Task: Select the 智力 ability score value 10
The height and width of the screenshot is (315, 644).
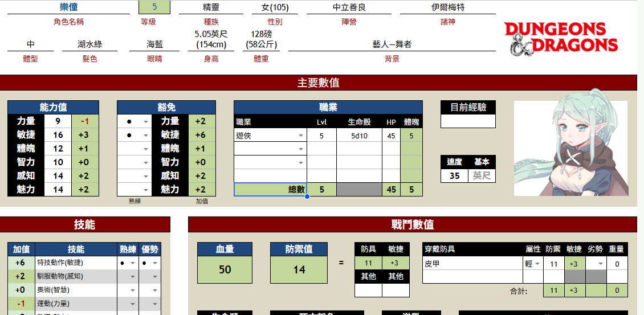Action: (x=58, y=162)
